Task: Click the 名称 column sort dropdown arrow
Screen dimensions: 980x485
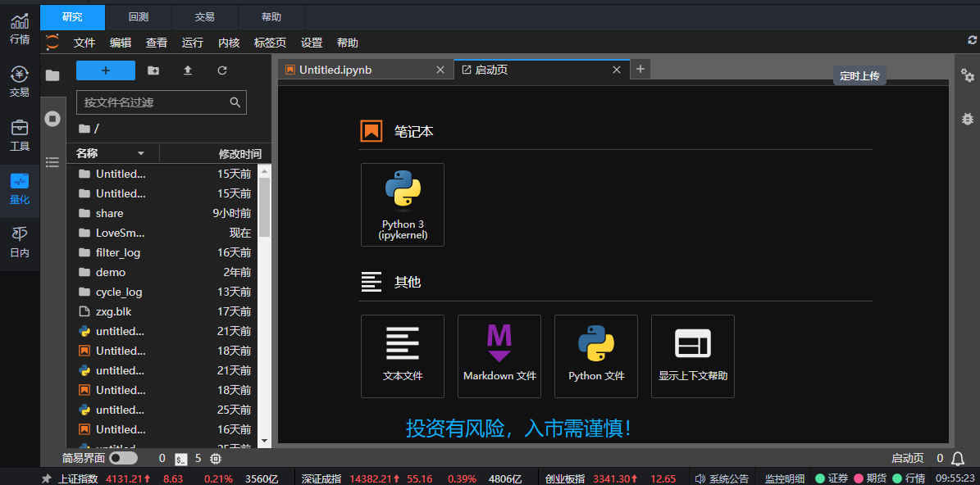Action: [x=141, y=154]
